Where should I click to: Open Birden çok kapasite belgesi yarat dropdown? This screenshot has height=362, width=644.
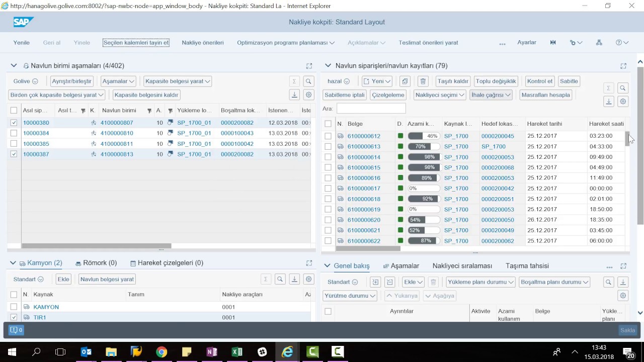tap(57, 95)
